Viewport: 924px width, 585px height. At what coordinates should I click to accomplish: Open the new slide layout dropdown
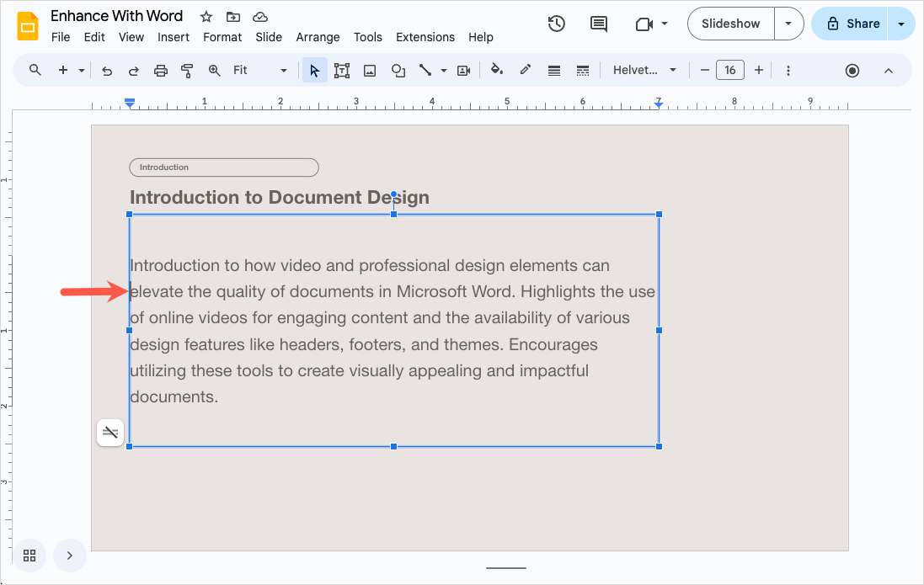coord(82,71)
